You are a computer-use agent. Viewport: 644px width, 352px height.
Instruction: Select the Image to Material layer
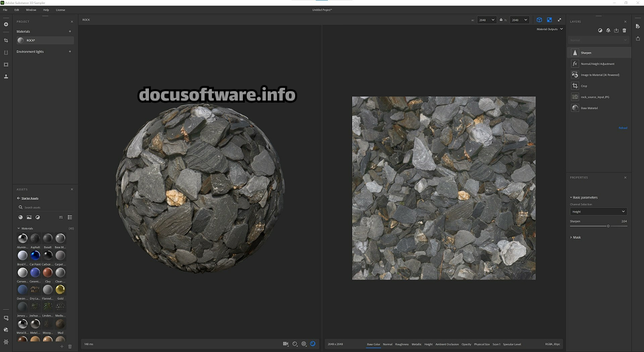tap(599, 74)
